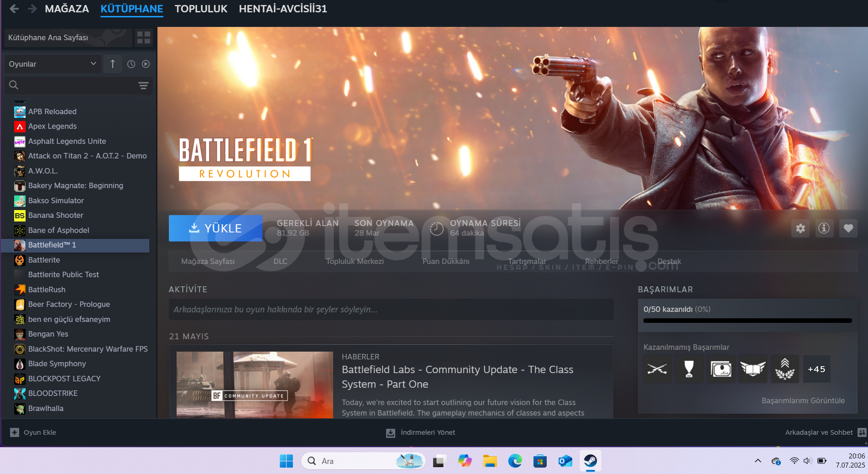Click the crossed rifles achievement icon
This screenshot has width=868, height=474.
pos(657,369)
